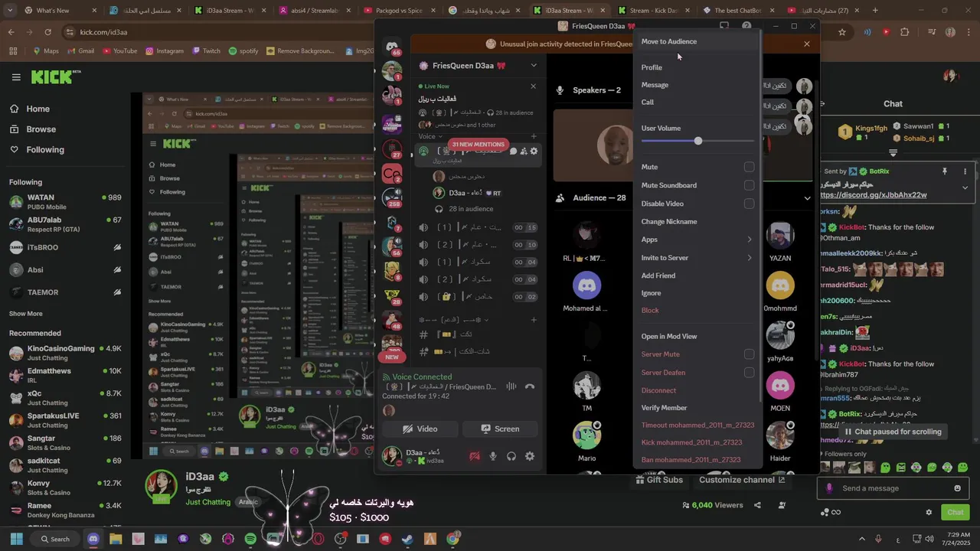Open Discord help question-mark icon
The width and height of the screenshot is (980, 551).
click(746, 26)
